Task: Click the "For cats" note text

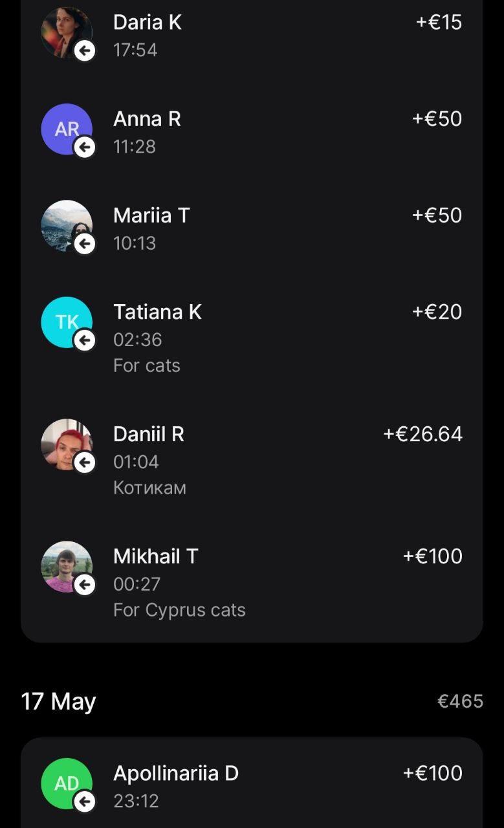Action: 147,365
